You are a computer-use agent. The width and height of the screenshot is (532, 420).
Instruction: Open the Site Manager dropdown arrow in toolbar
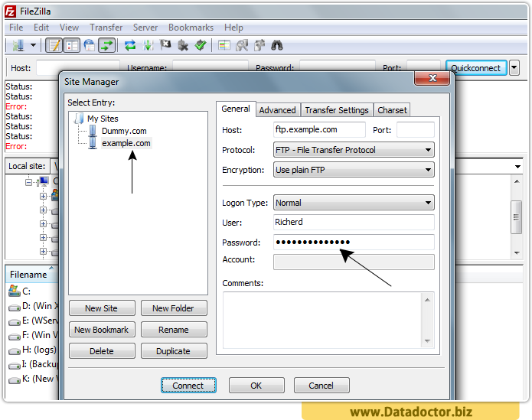point(33,45)
